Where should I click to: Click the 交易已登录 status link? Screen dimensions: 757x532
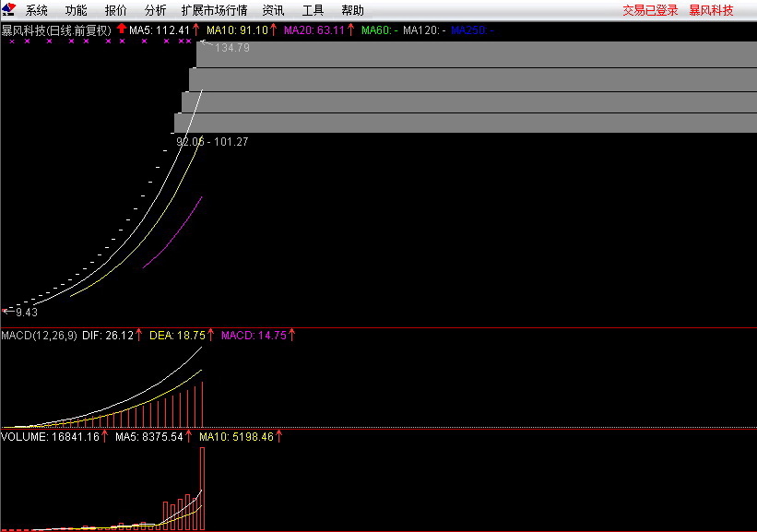(x=650, y=10)
